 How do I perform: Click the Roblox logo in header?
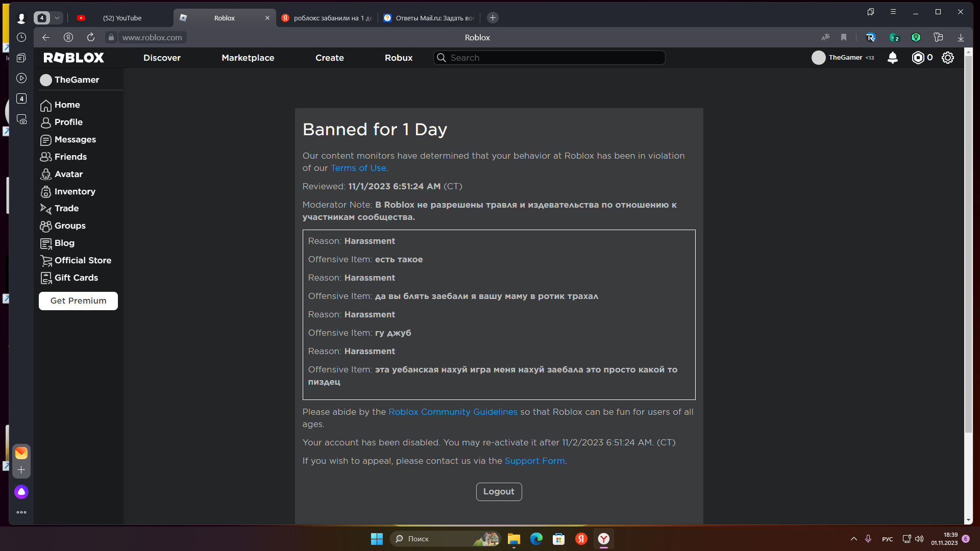[73, 58]
